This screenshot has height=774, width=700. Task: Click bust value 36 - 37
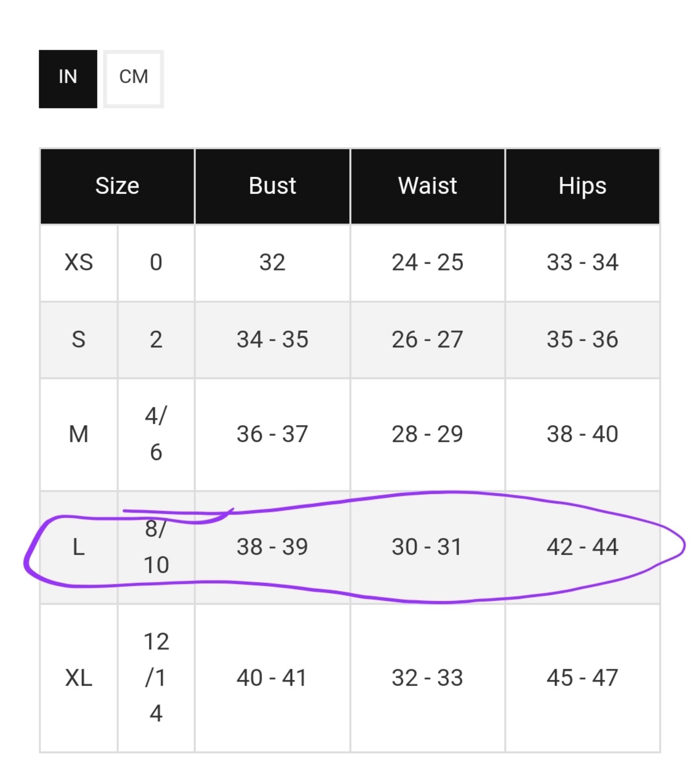272,434
